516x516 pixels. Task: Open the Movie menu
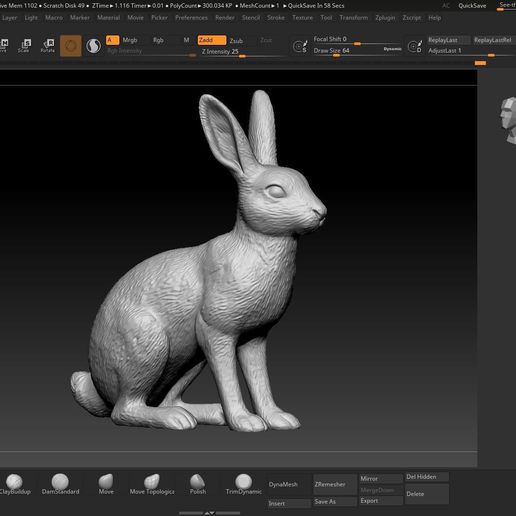136,18
